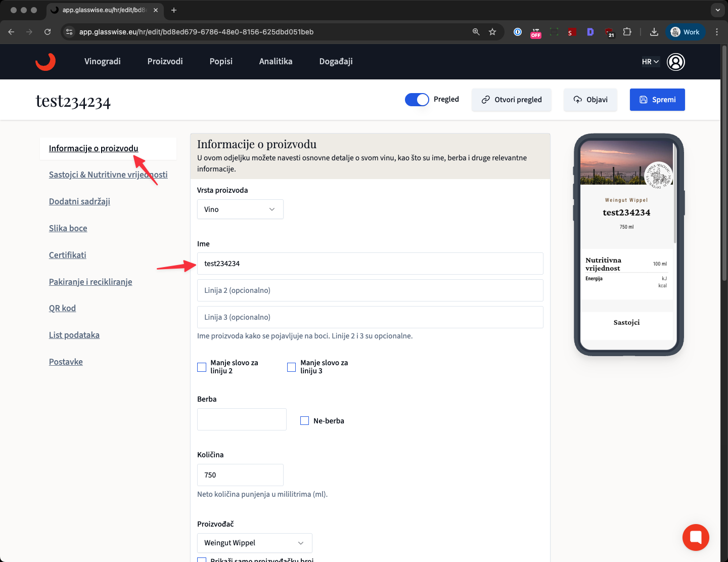Click the pink OFF extension icon
Image resolution: width=728 pixels, height=562 pixels.
[x=536, y=33]
